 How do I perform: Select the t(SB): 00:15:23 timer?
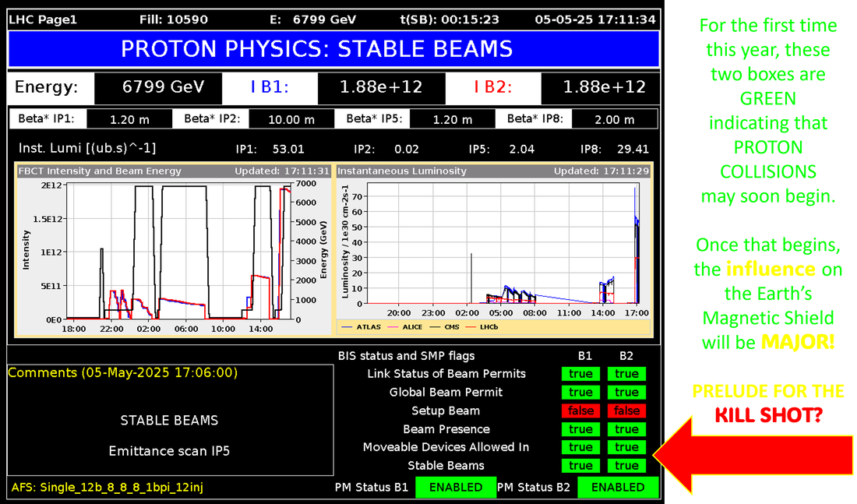[x=450, y=19]
